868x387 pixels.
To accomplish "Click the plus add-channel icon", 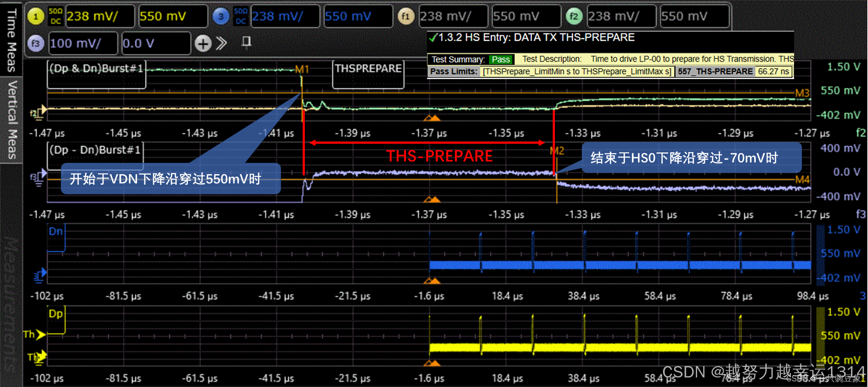I will [x=203, y=43].
